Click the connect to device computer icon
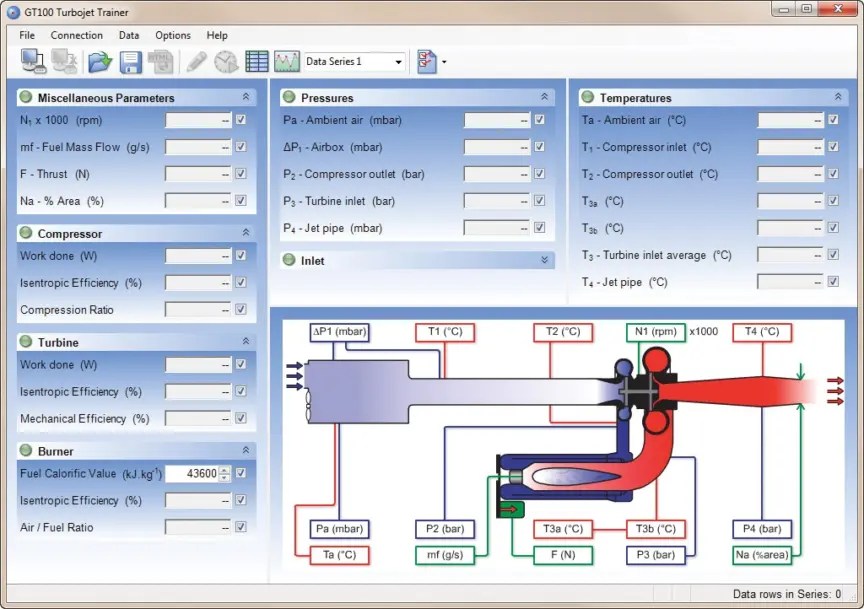Viewport: 864px width, 609px height. point(33,61)
